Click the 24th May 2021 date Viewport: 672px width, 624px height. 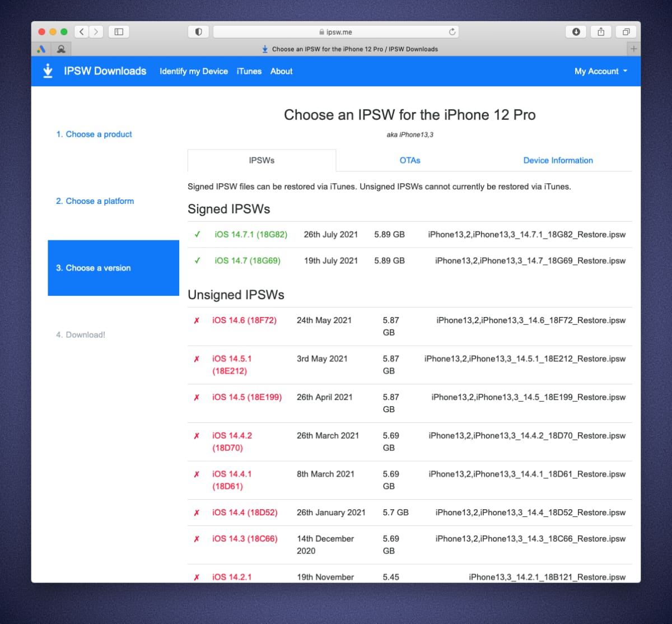(x=324, y=320)
